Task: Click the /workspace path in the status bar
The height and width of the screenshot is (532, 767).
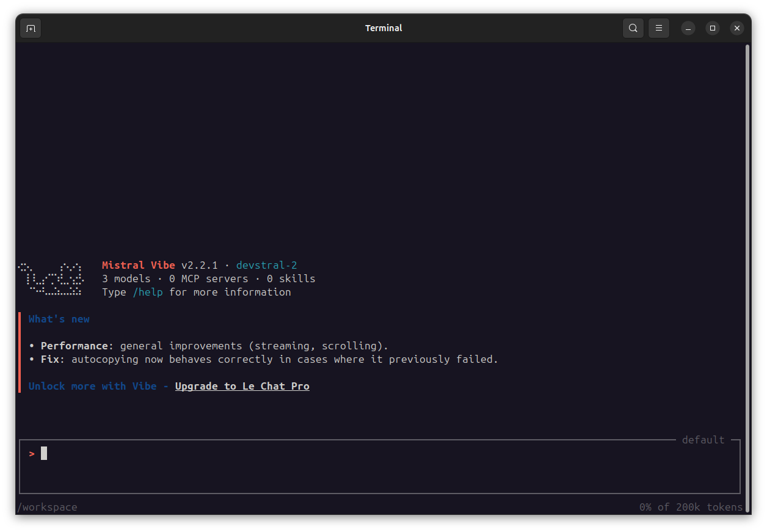Action: pyautogui.click(x=47, y=507)
